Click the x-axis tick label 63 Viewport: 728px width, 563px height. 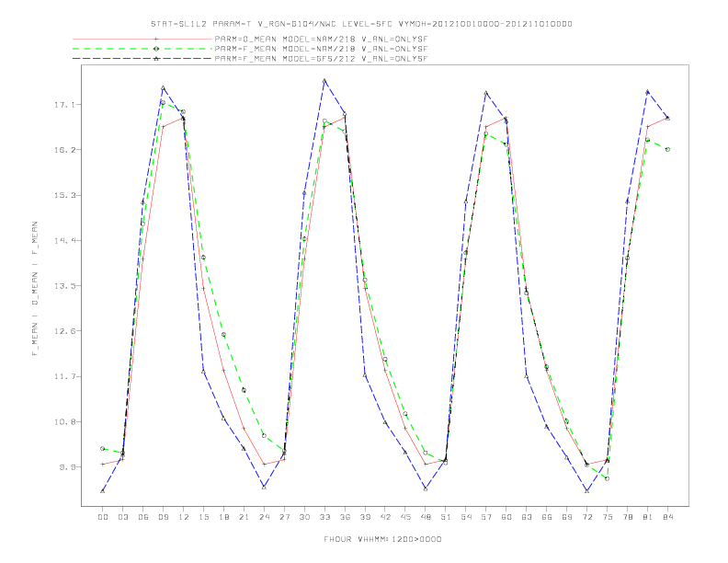click(x=527, y=517)
